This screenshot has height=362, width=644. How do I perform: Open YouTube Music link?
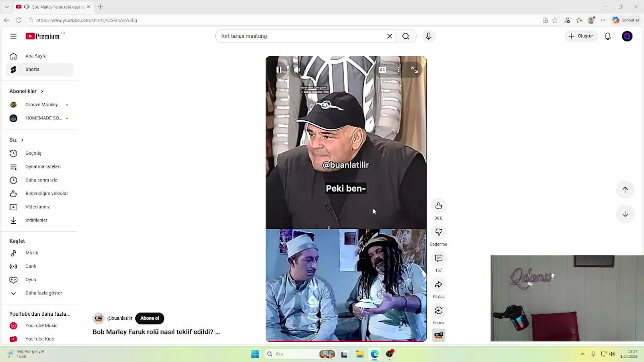pos(39,326)
